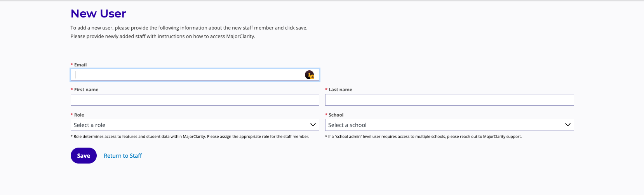Click the chevron arrow on the School dropdown
Screen dimensions: 644x195
click(567, 125)
